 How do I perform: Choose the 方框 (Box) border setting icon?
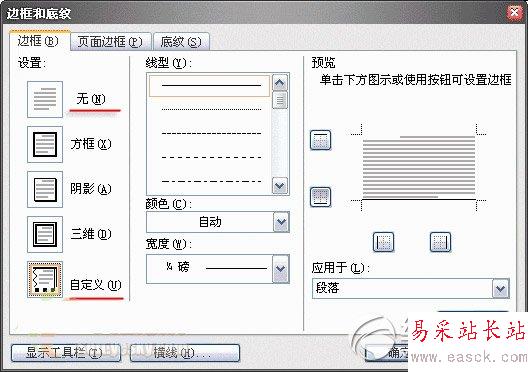pyautogui.click(x=45, y=144)
